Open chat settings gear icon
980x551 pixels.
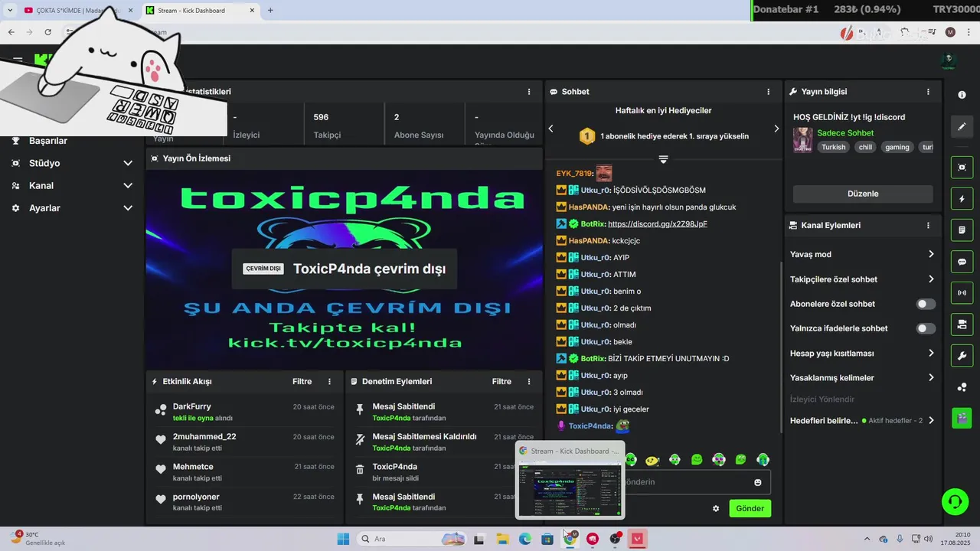coord(716,509)
